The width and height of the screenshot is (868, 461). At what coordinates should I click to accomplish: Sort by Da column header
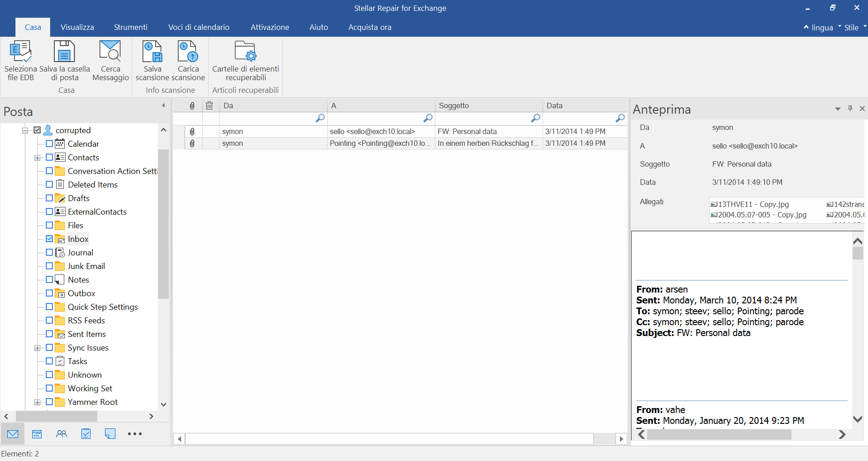tap(273, 106)
